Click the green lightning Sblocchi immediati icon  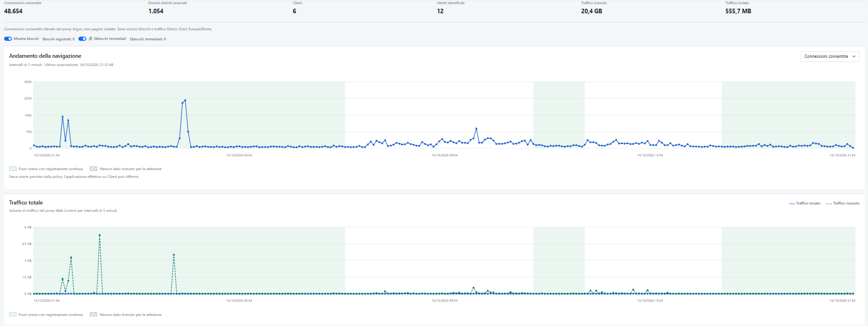pos(90,39)
